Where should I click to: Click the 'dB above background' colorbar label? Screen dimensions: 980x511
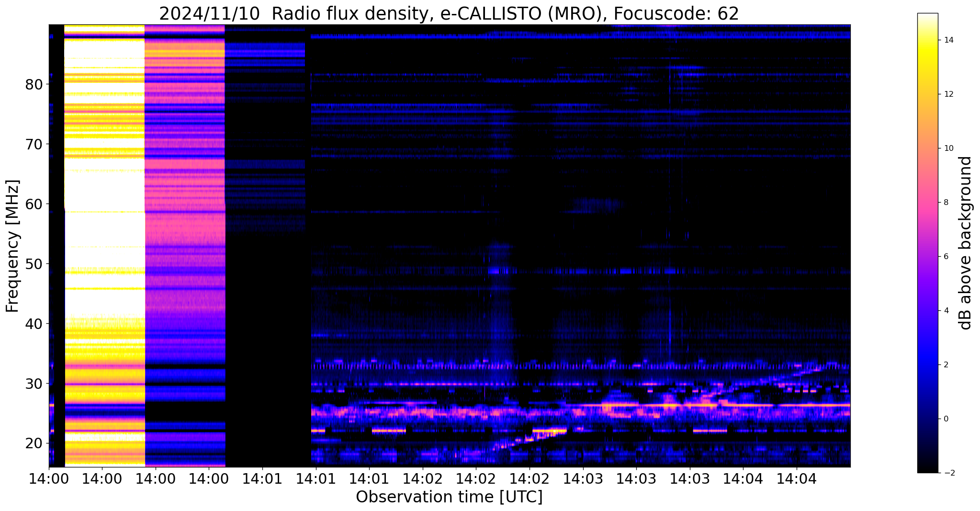[966, 243]
